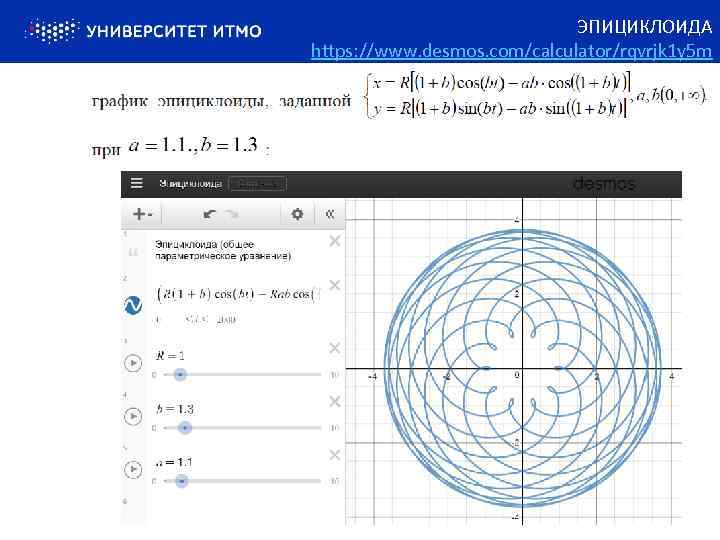Play animation for a slider
This screenshot has height=540, width=720.
[x=133, y=469]
